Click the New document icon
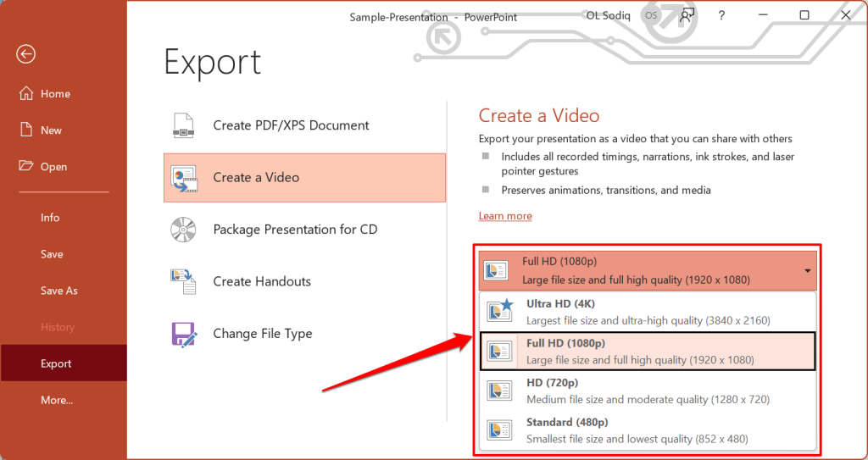Image resolution: width=868 pixels, height=460 pixels. coord(26,130)
